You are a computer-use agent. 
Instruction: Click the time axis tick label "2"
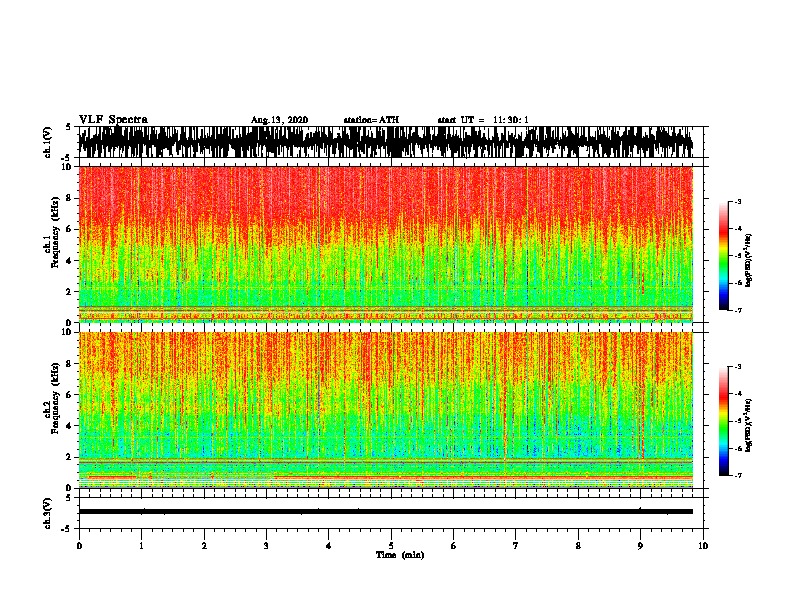pos(204,546)
